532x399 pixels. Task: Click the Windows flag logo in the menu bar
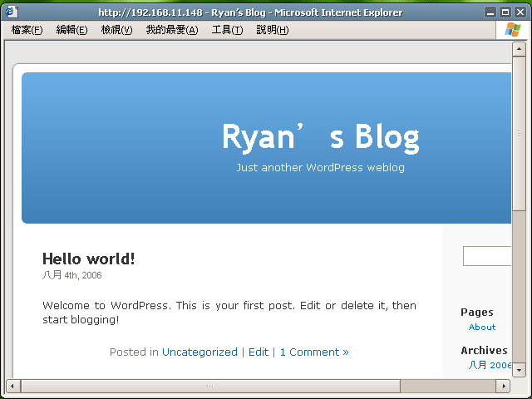[512, 30]
